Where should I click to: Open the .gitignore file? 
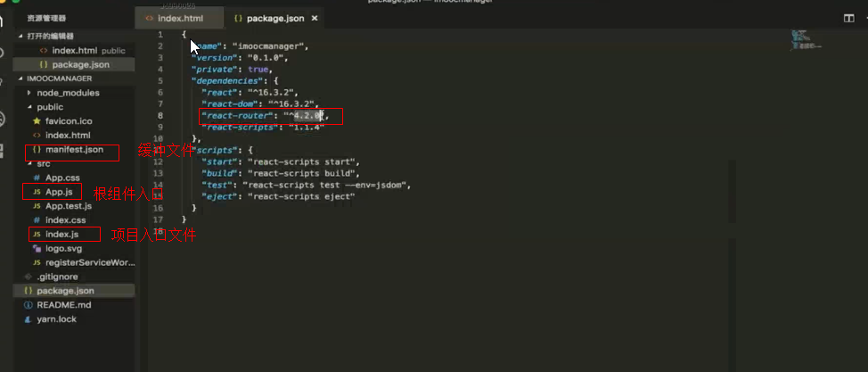pyautogui.click(x=57, y=277)
